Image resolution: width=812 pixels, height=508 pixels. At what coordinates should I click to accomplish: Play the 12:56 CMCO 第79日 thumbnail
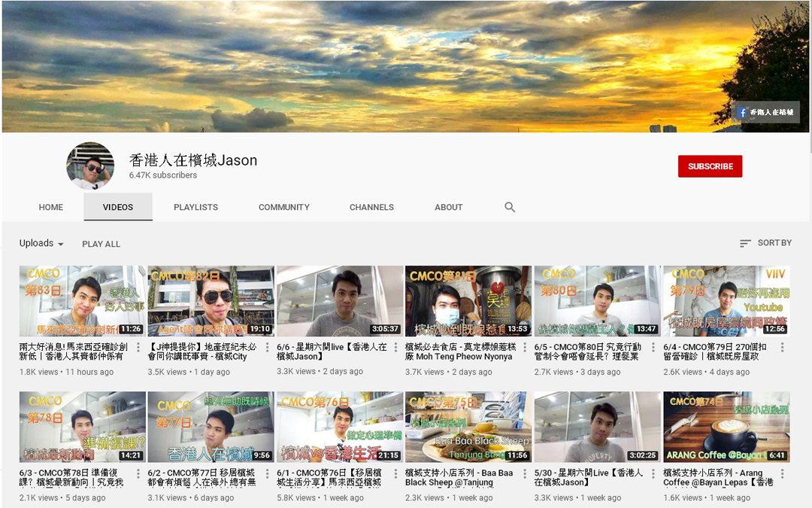[x=726, y=301]
